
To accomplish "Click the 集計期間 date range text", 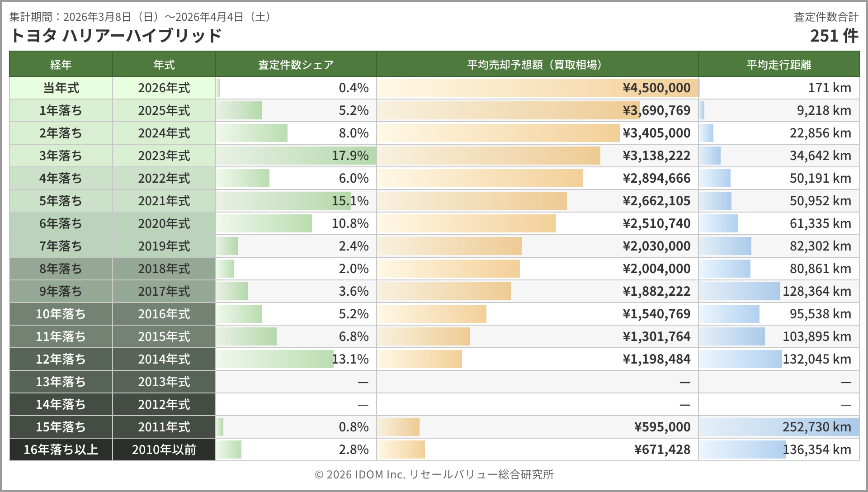I will [141, 17].
